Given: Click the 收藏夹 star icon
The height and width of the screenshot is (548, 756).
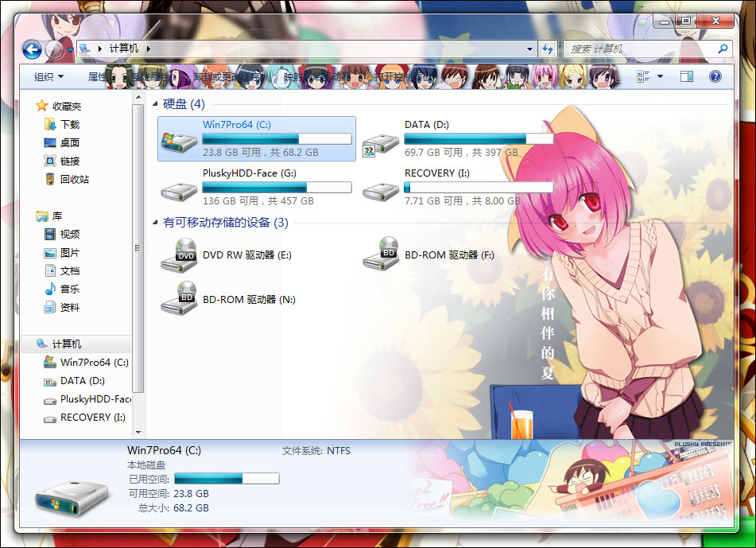Looking at the screenshot, I should point(41,106).
